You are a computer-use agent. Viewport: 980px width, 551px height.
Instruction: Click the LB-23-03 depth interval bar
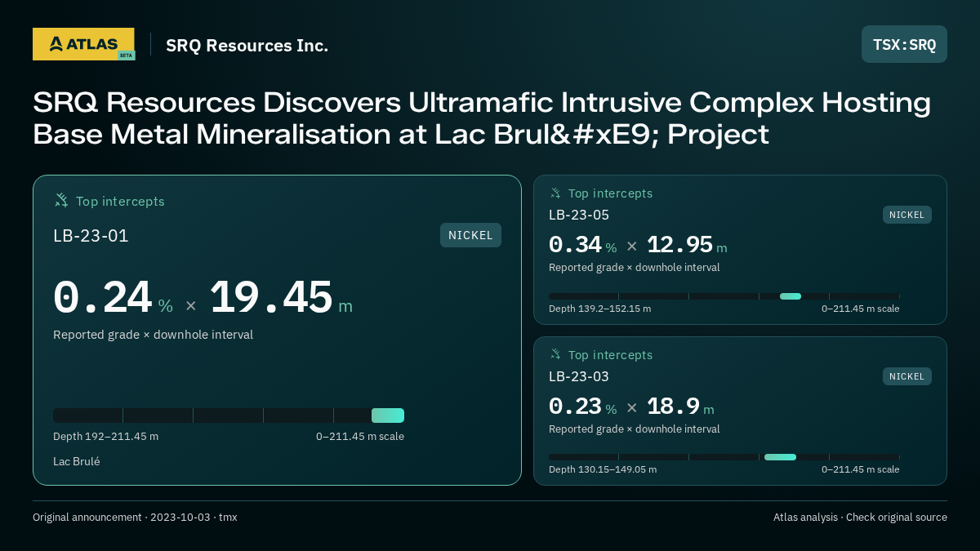724,457
